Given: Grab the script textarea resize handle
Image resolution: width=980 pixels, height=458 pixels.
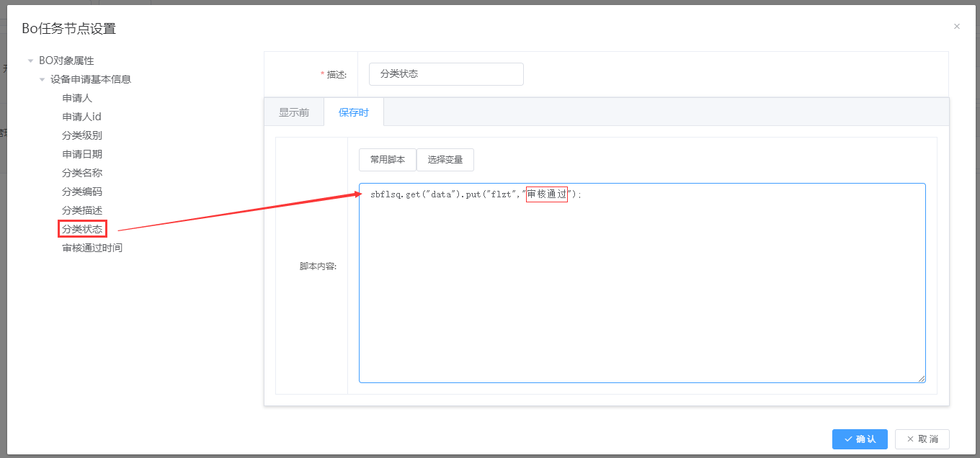Looking at the screenshot, I should 921,378.
